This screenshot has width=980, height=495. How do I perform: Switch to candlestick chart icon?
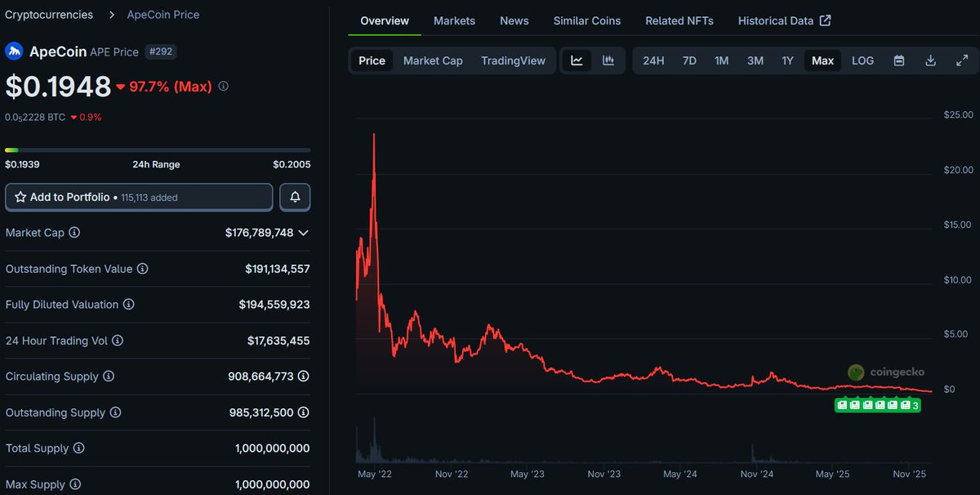point(608,60)
